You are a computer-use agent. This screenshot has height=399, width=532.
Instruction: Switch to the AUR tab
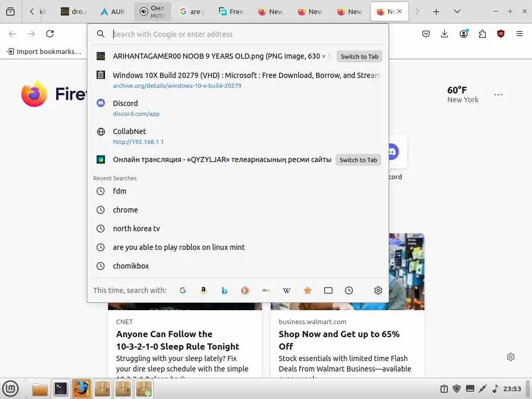[x=113, y=11]
